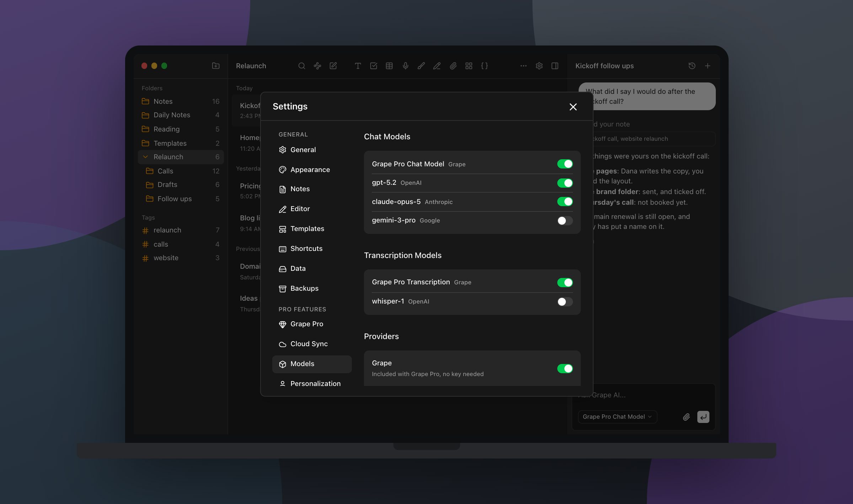Select the brush drawing tool icon

(421, 66)
